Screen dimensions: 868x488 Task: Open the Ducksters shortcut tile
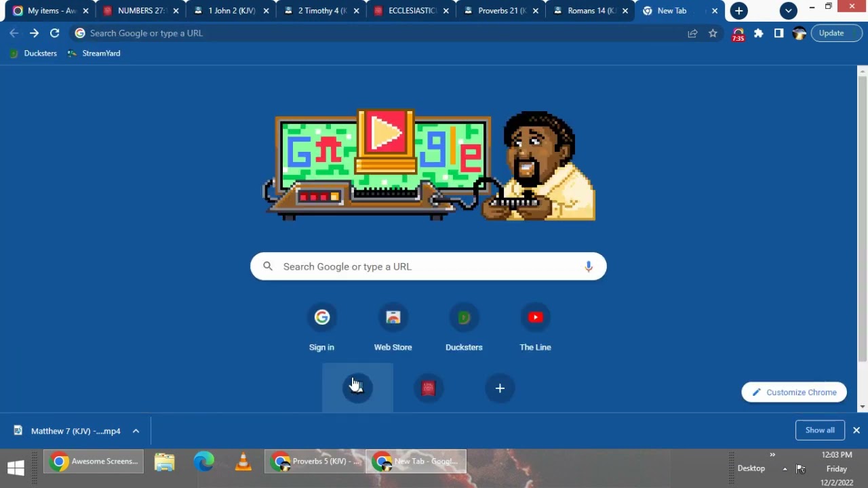[x=464, y=329]
